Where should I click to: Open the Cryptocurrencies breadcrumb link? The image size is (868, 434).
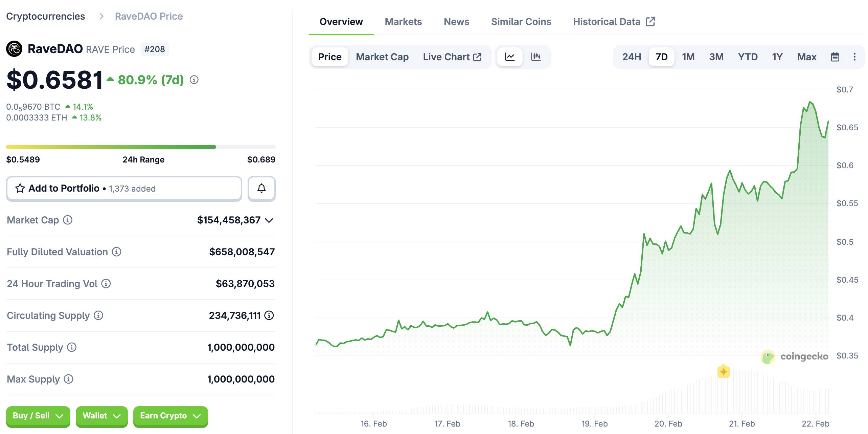46,16
